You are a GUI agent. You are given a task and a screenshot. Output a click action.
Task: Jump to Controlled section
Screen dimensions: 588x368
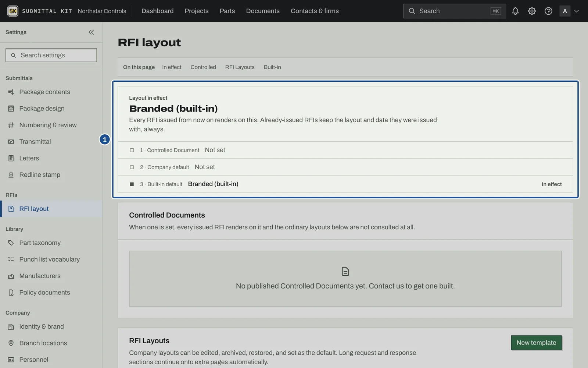[203, 67]
